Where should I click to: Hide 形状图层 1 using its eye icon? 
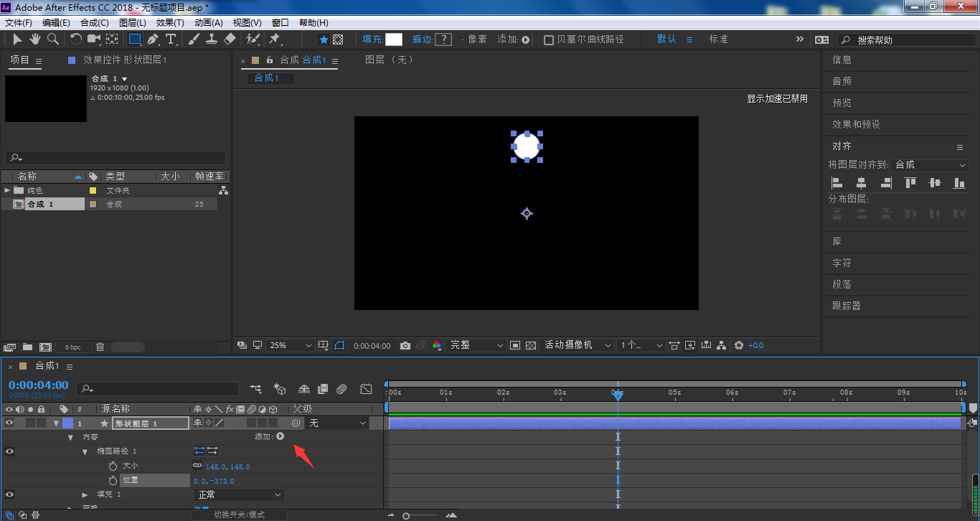click(x=9, y=423)
